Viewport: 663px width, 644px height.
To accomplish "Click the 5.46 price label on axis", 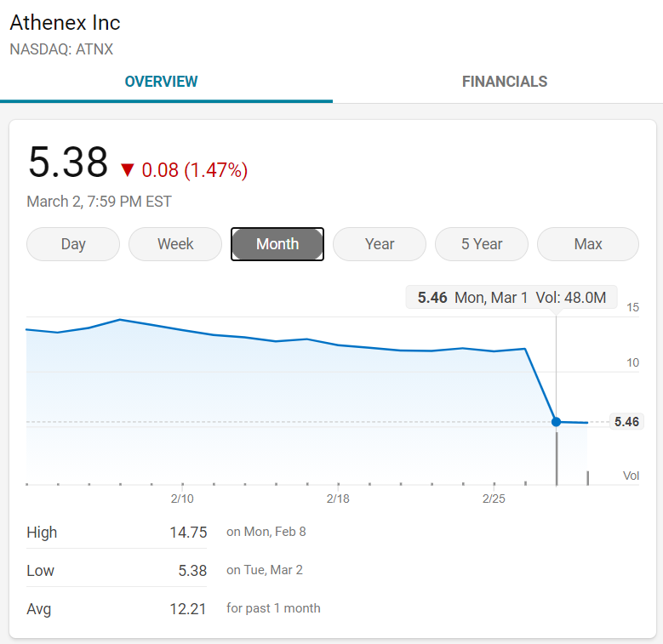I will tap(626, 421).
